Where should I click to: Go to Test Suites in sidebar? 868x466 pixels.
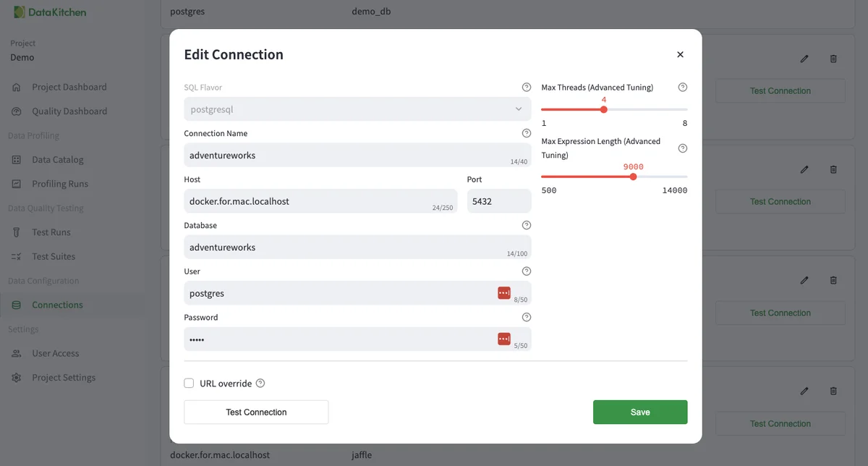pos(53,256)
